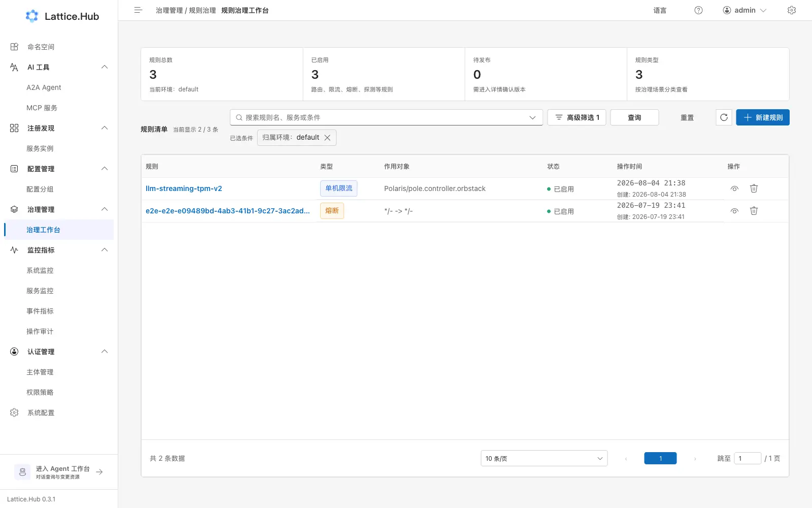Image resolution: width=812 pixels, height=508 pixels.
Task: Open the help question mark icon
Action: (698, 10)
